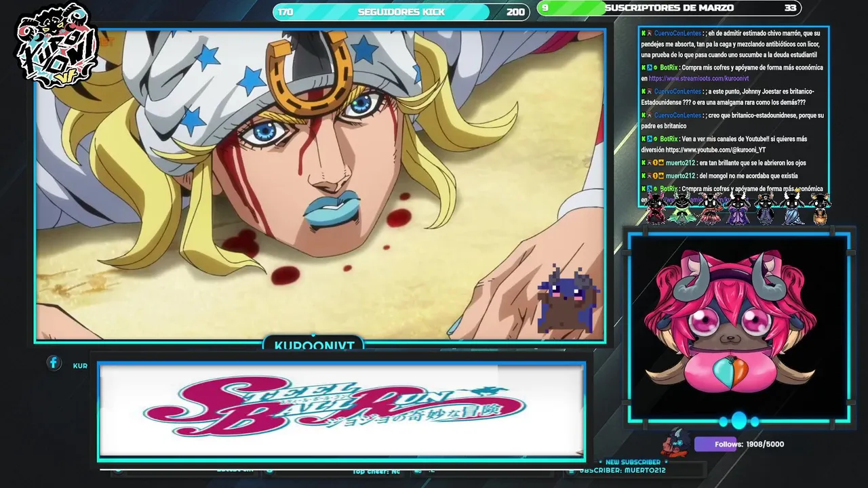Click the '33' March subscribers goal number
The height and width of the screenshot is (488, 868).
click(x=790, y=8)
